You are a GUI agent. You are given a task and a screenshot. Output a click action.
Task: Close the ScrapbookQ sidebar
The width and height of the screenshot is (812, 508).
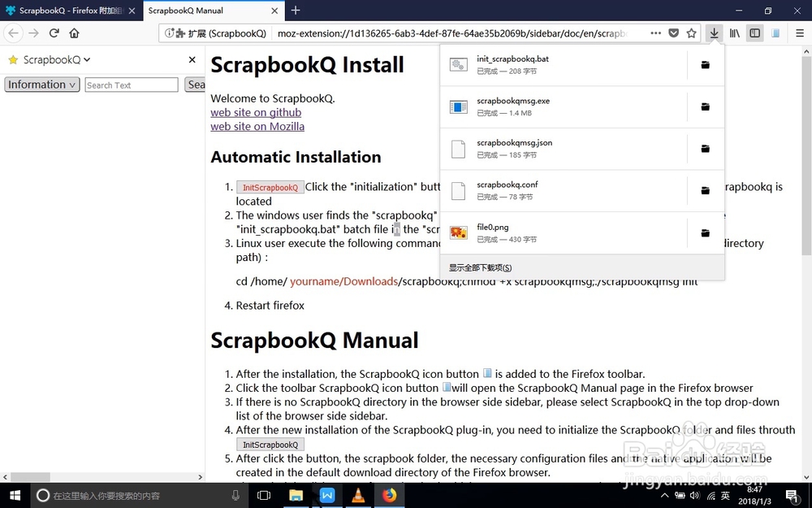[x=192, y=59]
